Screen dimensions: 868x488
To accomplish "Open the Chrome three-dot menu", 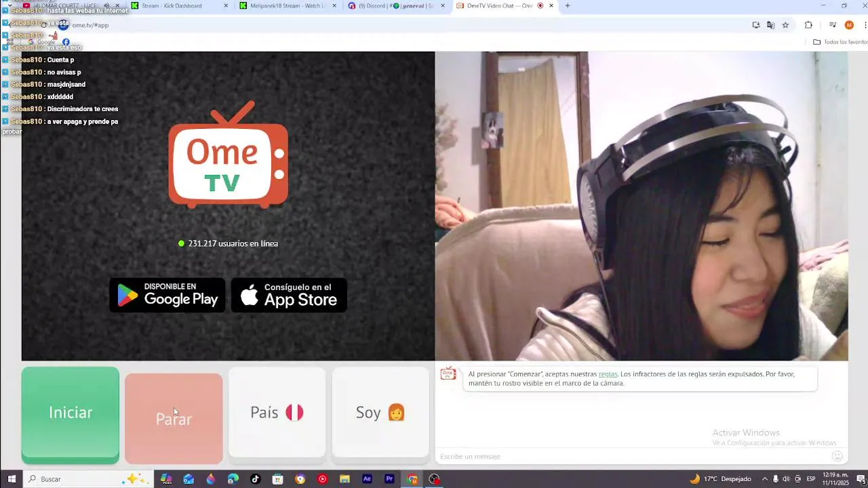I will [865, 25].
